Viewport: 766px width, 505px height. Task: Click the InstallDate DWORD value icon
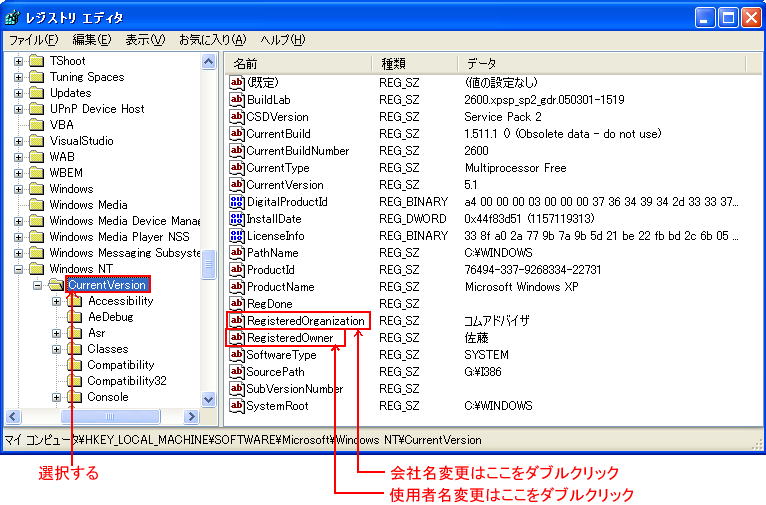tap(237, 219)
